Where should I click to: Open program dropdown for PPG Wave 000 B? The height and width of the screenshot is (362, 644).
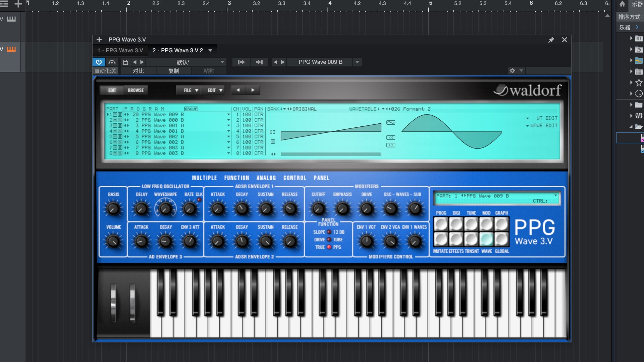(229, 120)
